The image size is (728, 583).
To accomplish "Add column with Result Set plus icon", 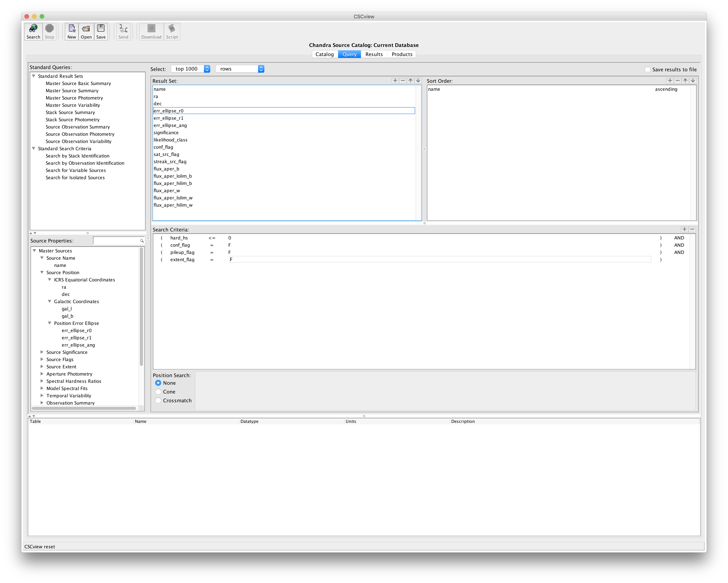I will [395, 80].
